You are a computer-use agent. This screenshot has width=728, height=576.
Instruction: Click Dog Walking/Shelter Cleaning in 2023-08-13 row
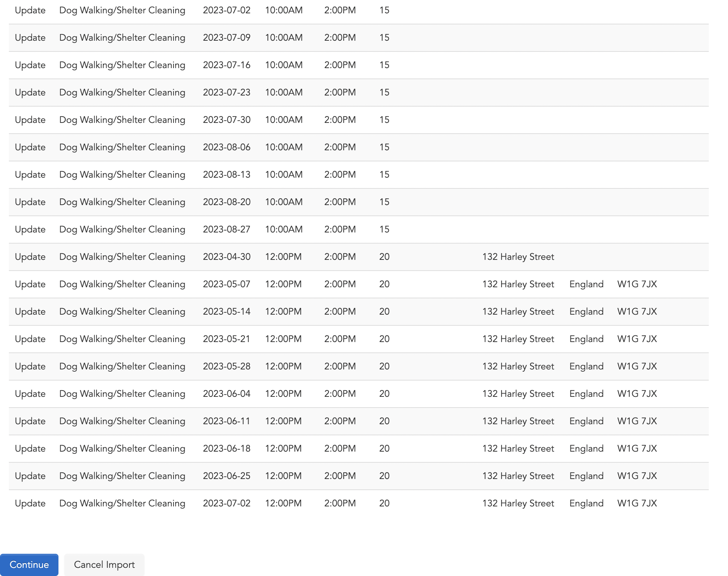coord(122,175)
